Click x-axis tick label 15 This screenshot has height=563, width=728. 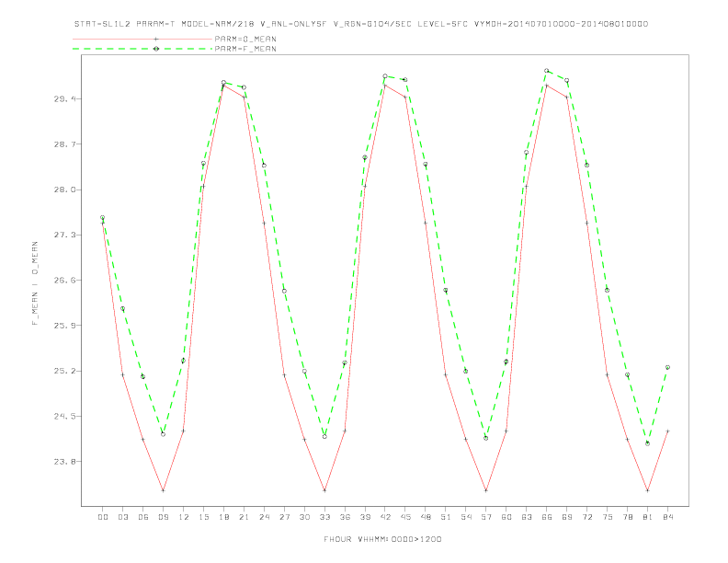click(x=203, y=517)
